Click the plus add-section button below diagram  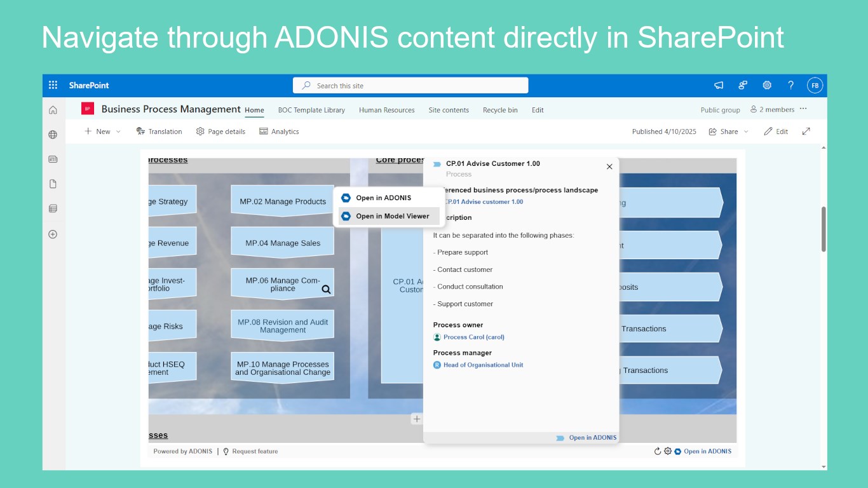pyautogui.click(x=416, y=419)
